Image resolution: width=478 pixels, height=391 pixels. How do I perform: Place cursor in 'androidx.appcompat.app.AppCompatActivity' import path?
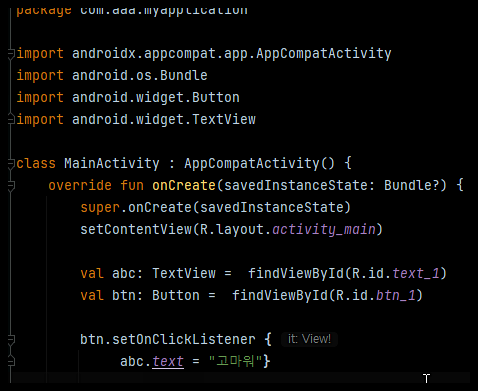click(x=232, y=54)
